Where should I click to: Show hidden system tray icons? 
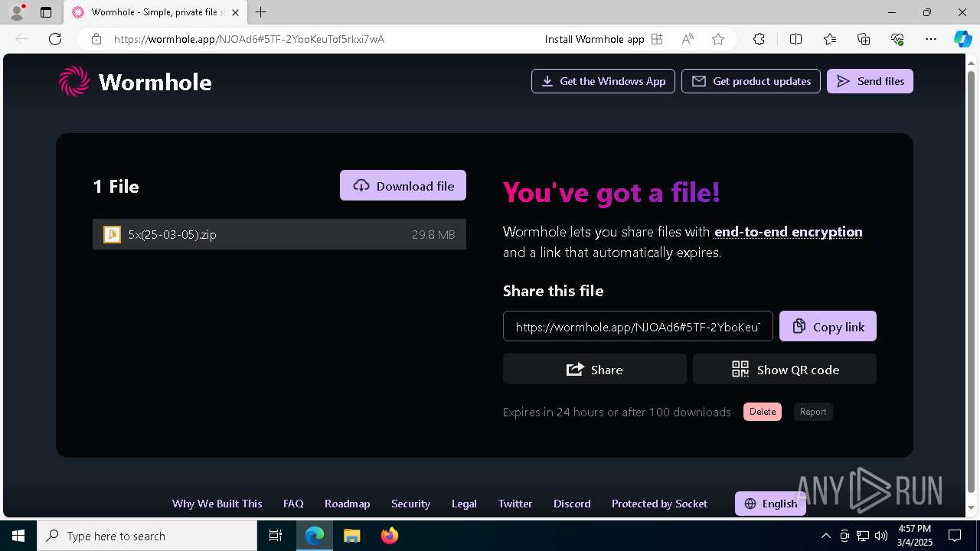(825, 536)
